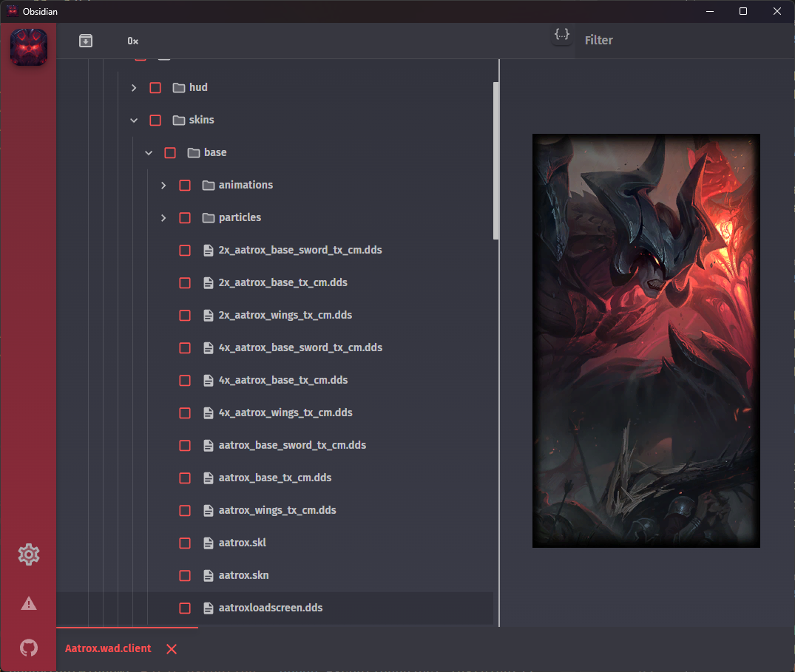Open the warning triangle log icon

pos(29,603)
